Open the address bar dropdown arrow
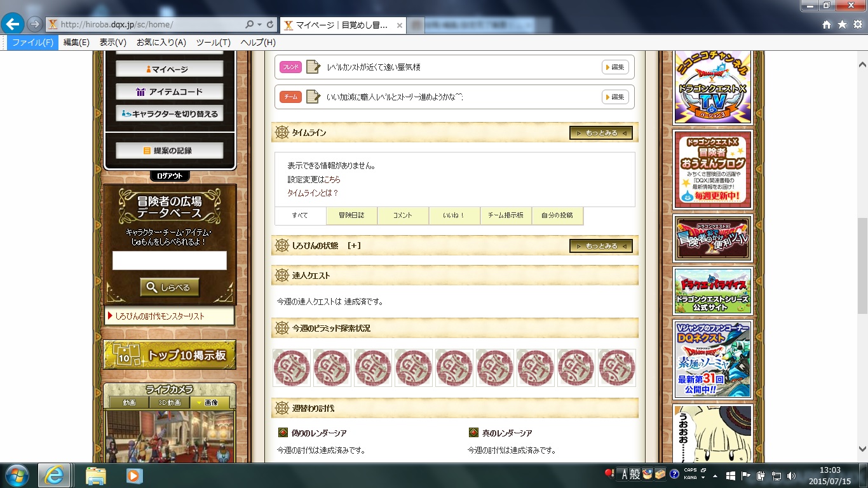 pyautogui.click(x=259, y=24)
